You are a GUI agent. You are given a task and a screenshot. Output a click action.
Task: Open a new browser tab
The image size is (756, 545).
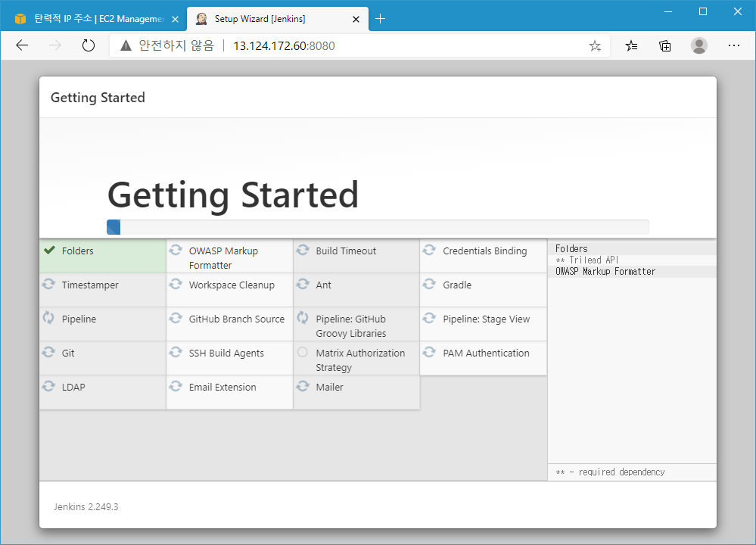click(x=380, y=19)
